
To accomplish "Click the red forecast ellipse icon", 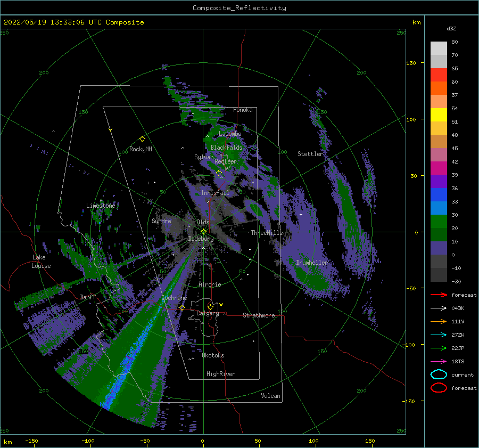I will click(439, 388).
